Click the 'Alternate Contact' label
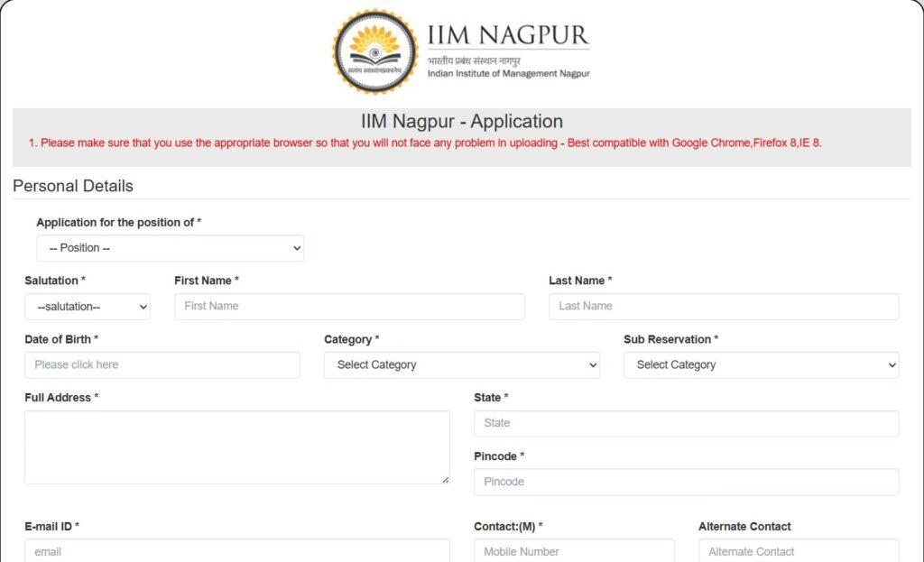 tap(744, 527)
